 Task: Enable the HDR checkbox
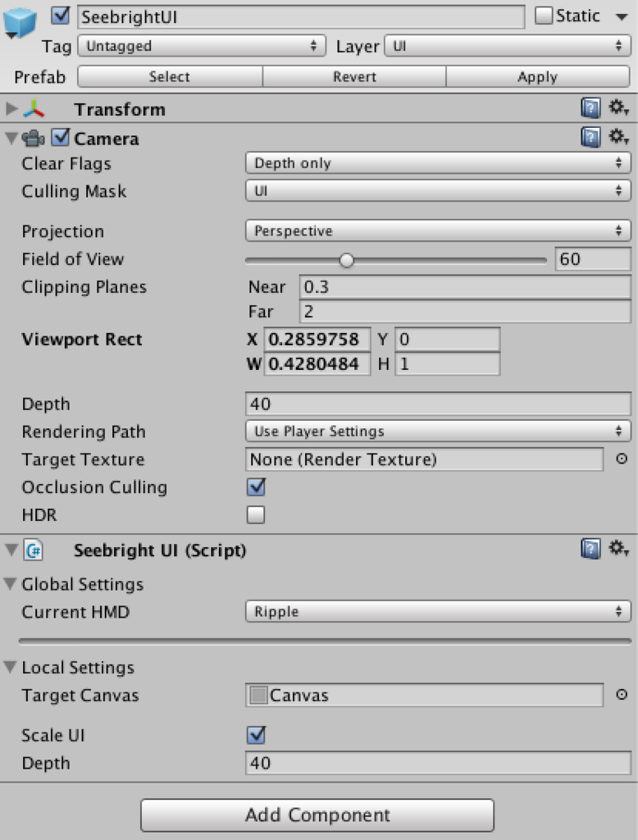256,515
